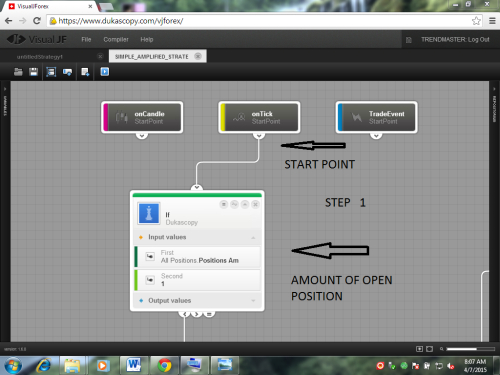Expand the Output values section
This screenshot has height=375, width=500.
click(x=253, y=301)
